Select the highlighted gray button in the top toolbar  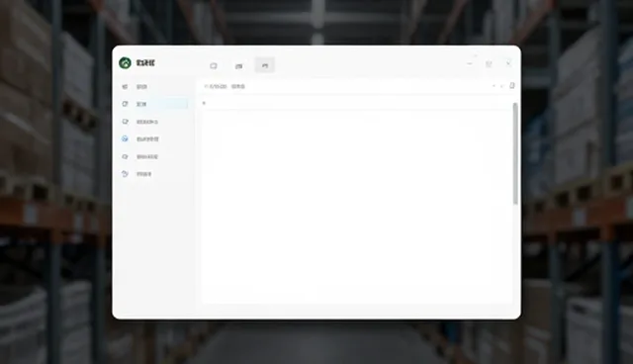pyautogui.click(x=265, y=65)
